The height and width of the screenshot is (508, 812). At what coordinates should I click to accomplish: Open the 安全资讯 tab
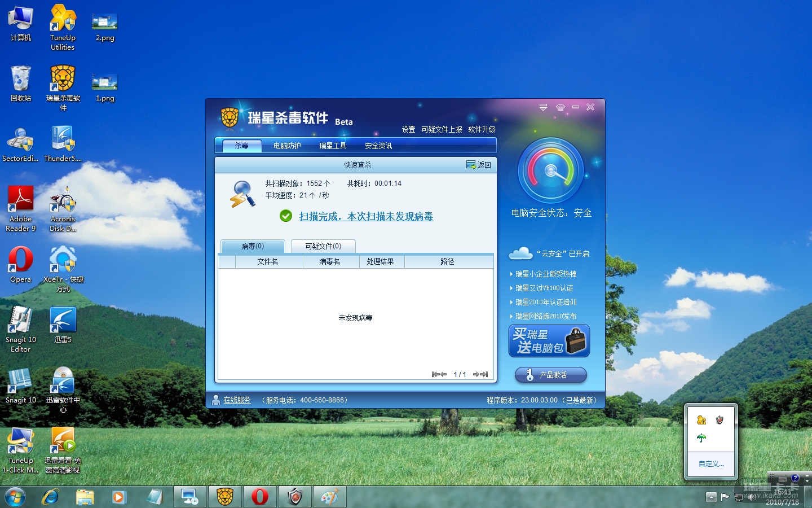click(378, 146)
